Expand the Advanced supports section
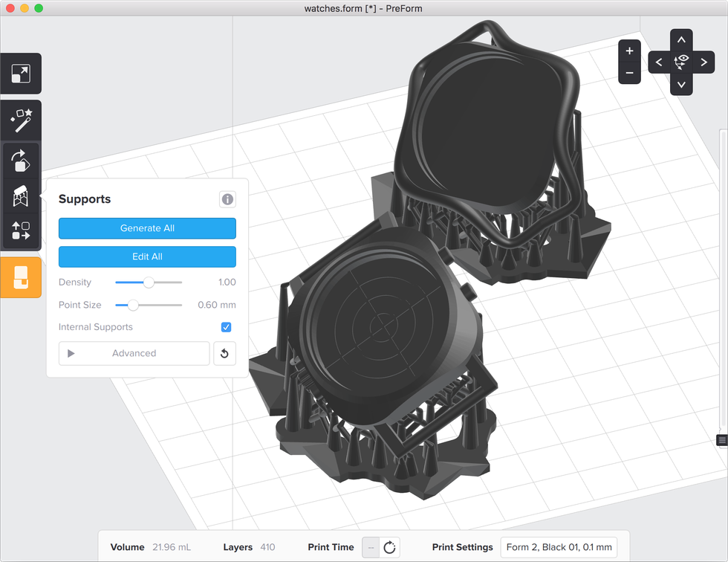This screenshot has height=562, width=728. [x=134, y=353]
